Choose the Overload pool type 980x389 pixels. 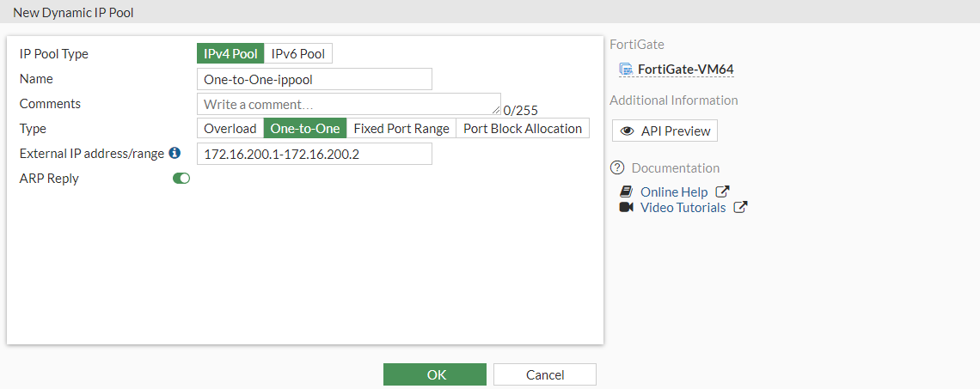[x=230, y=129]
